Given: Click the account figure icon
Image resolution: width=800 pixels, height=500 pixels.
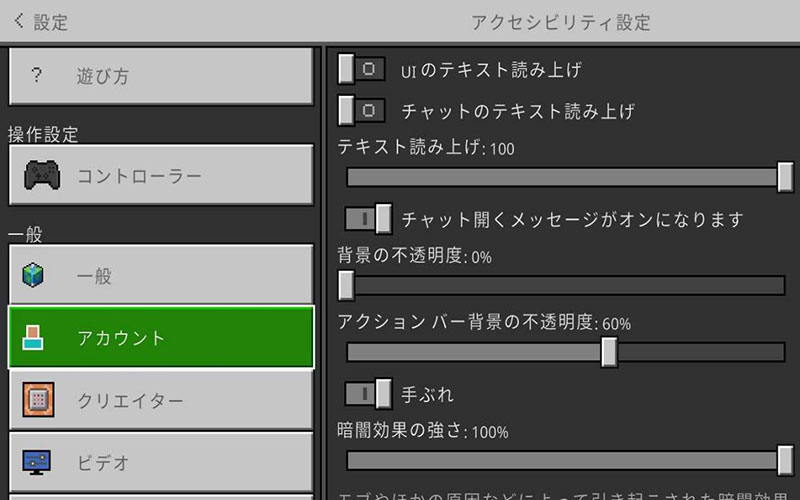Looking at the screenshot, I should 33,338.
